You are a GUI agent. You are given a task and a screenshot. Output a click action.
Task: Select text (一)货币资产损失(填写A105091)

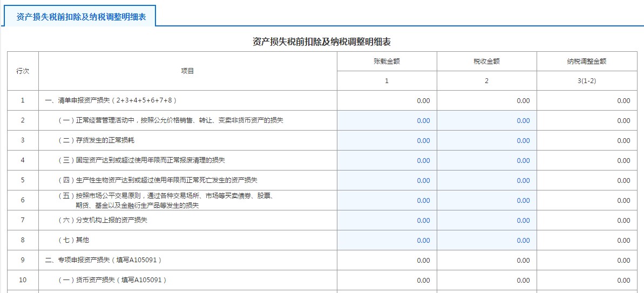tap(112, 280)
